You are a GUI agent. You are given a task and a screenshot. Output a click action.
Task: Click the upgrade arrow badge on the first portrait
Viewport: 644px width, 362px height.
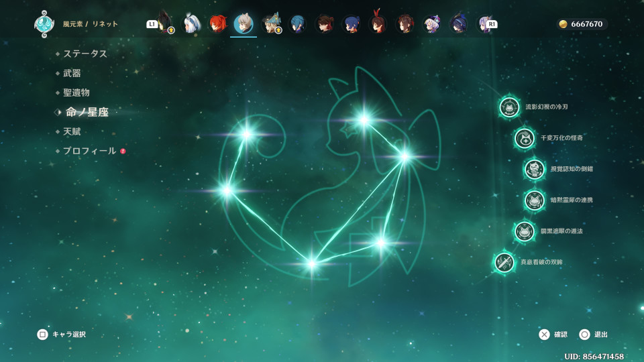tap(171, 30)
